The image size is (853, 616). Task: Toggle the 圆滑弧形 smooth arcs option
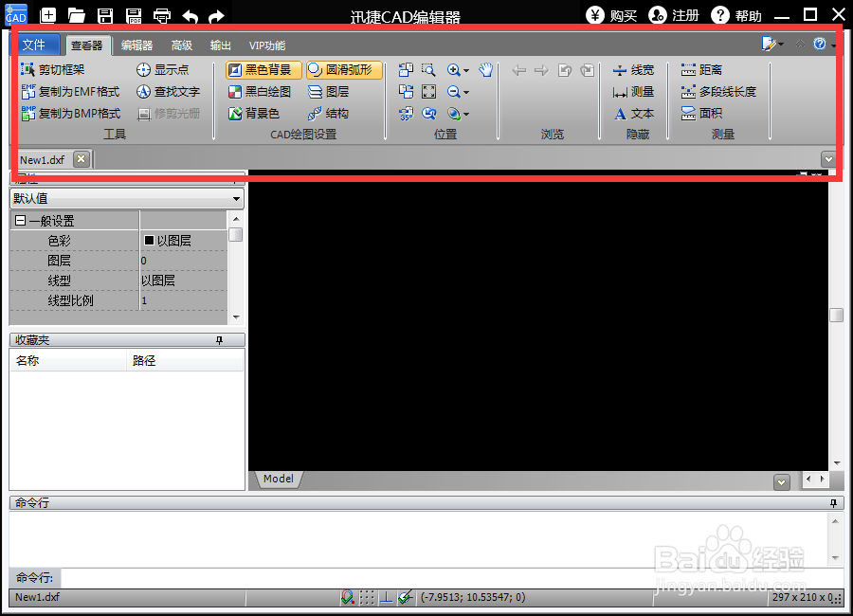click(344, 69)
